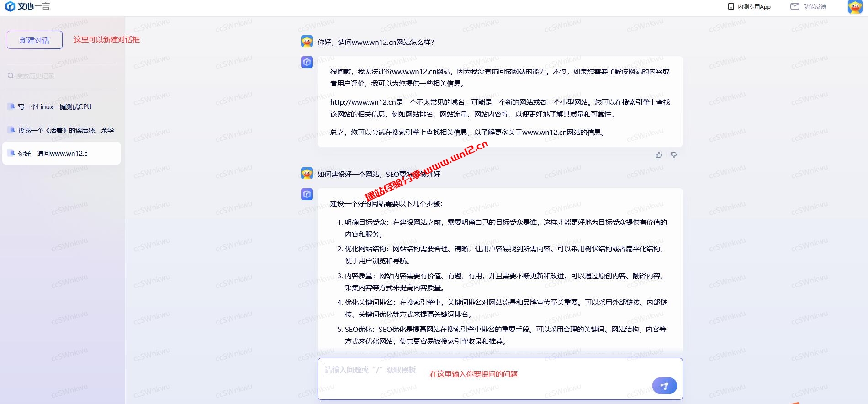The width and height of the screenshot is (868, 404).
Task: Click chat icon beside 写一个Linux一键测试CPU
Action: pyautogui.click(x=11, y=106)
